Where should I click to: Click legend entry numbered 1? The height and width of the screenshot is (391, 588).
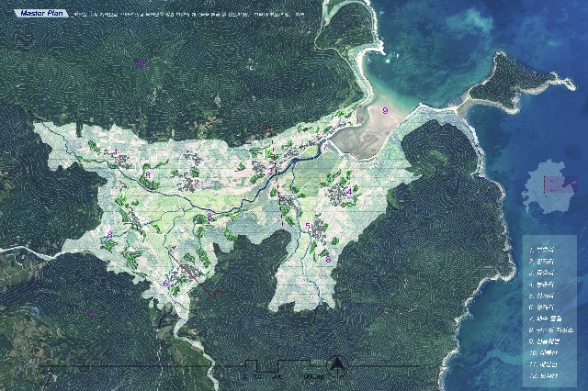[541, 249]
